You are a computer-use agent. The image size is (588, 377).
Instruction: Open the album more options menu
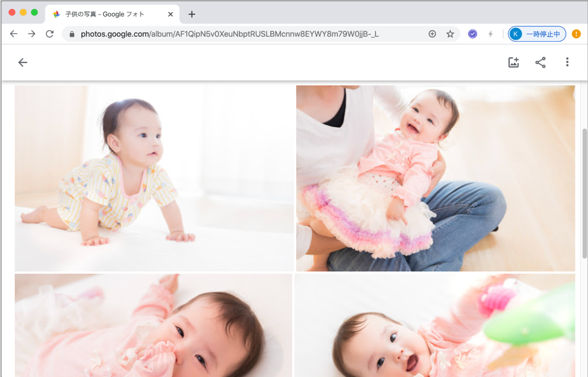pos(567,62)
